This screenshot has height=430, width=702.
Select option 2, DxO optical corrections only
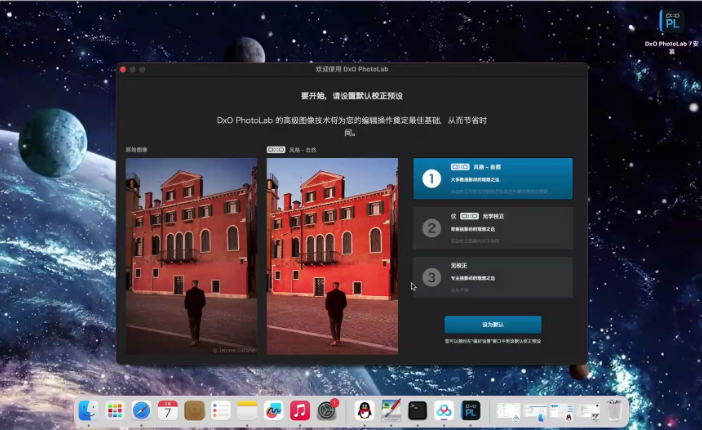(x=493, y=228)
